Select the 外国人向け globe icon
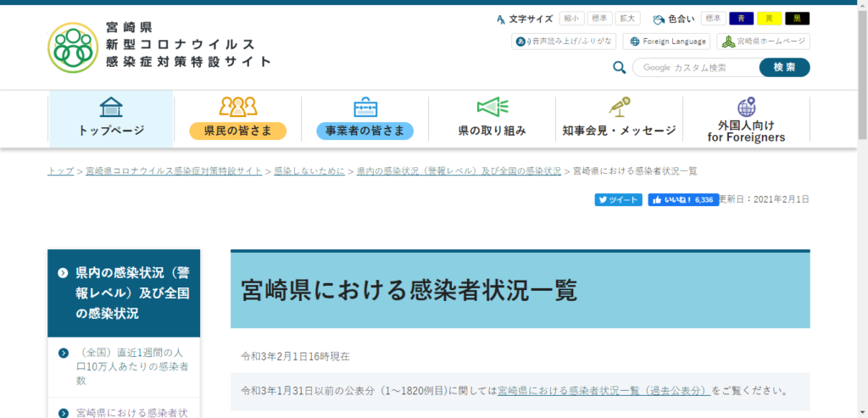Viewport: 868px width, 418px height. pos(746,108)
